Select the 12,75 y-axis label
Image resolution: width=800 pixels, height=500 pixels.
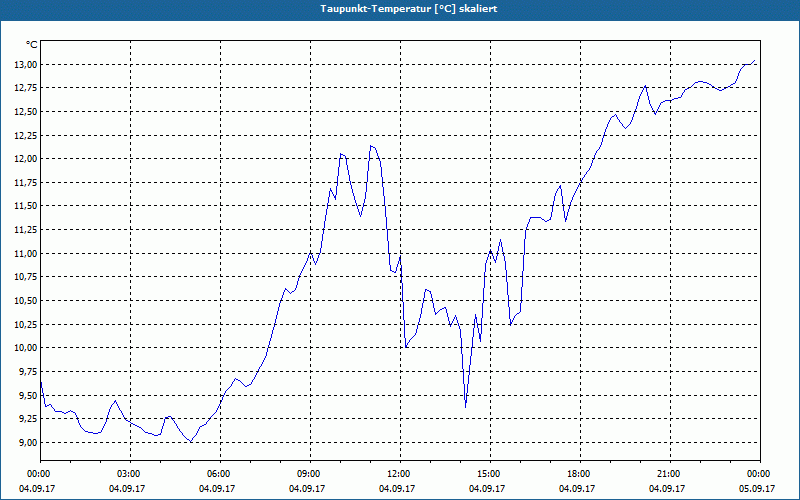coord(28,88)
